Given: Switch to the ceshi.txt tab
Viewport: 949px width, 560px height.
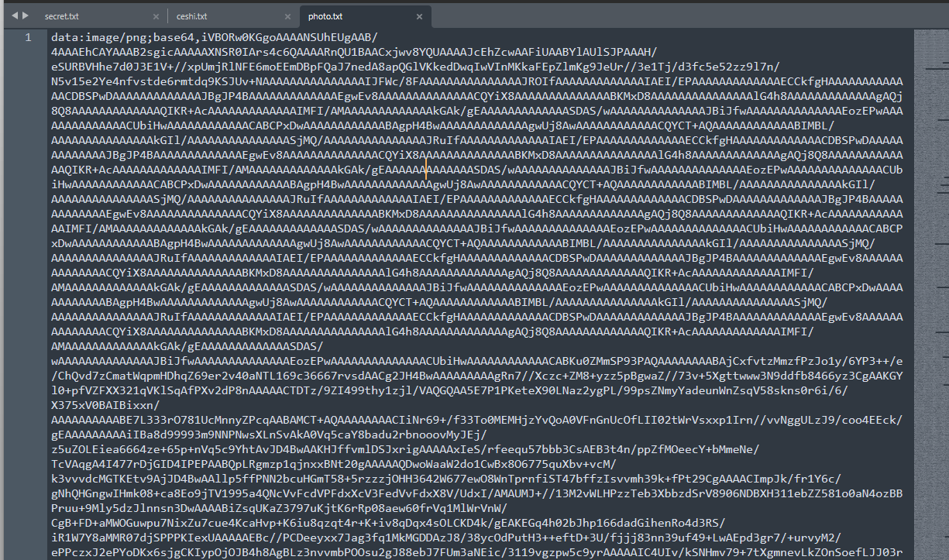Looking at the screenshot, I should pyautogui.click(x=192, y=16).
